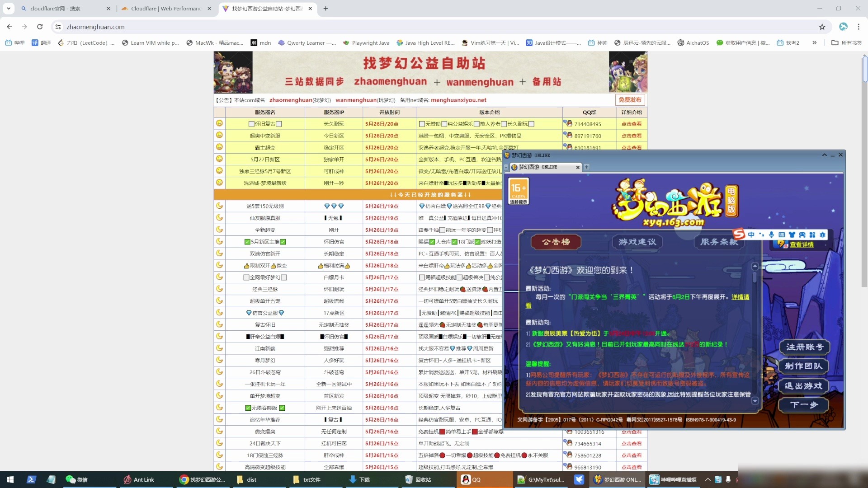This screenshot has height=488, width=868.
Task: Click QQ群 number 966813190
Action: [x=587, y=468]
